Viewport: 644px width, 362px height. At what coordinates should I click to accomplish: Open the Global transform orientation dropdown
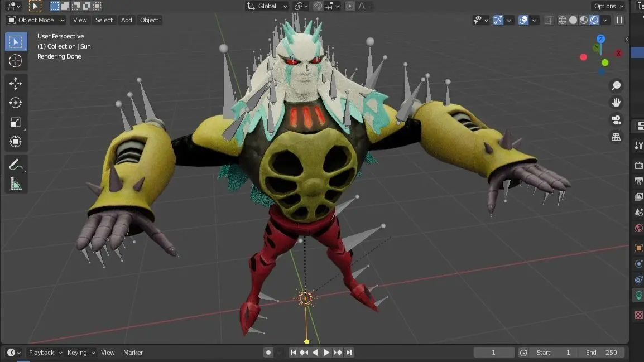[267, 6]
